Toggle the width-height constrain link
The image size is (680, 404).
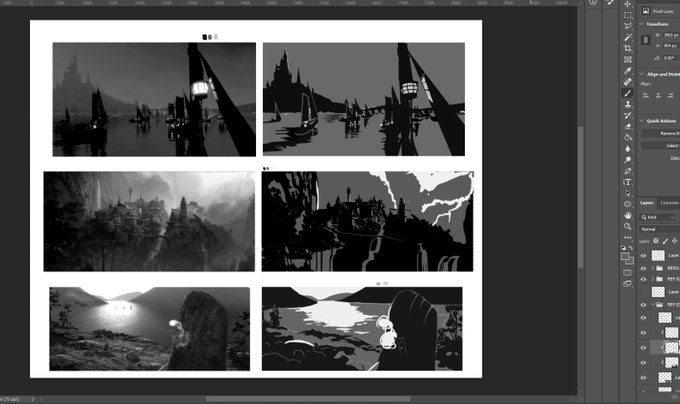pyautogui.click(x=646, y=40)
